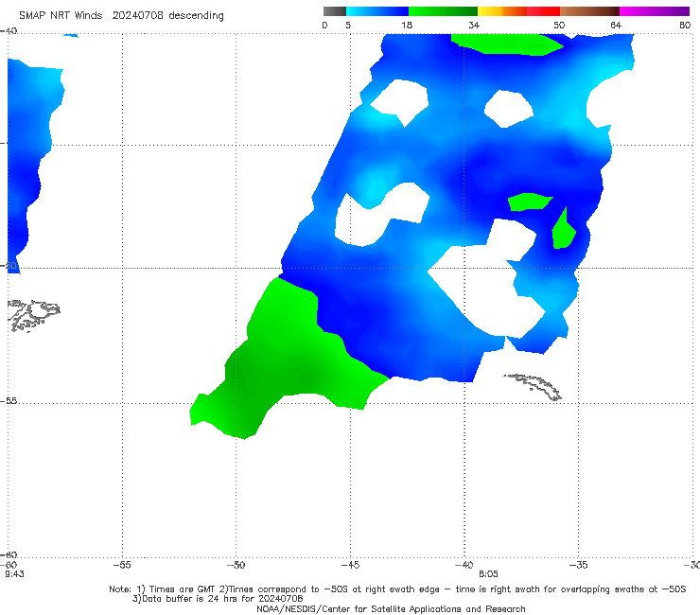Click the color bar label '50'
Screen dimensions: 700x615
(559, 26)
